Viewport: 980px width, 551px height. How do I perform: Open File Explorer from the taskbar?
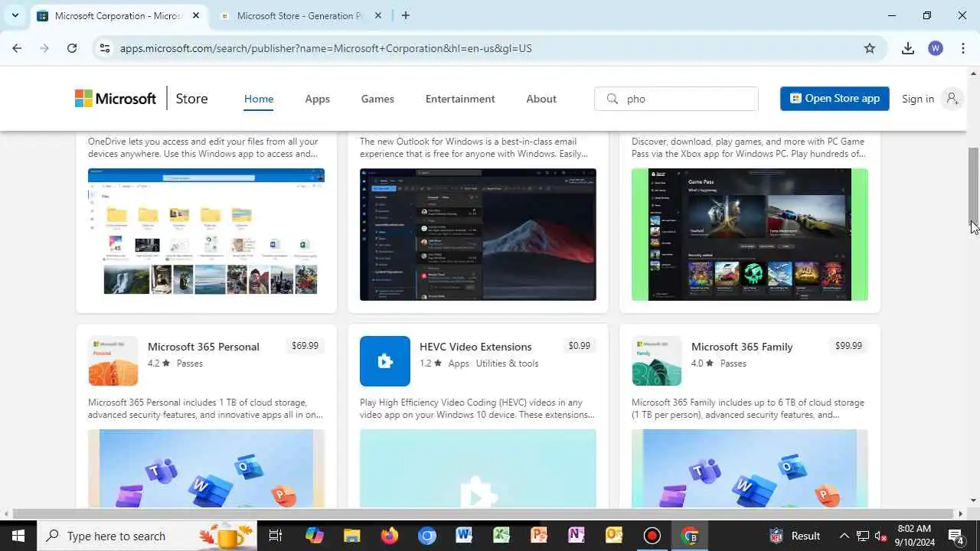351,536
